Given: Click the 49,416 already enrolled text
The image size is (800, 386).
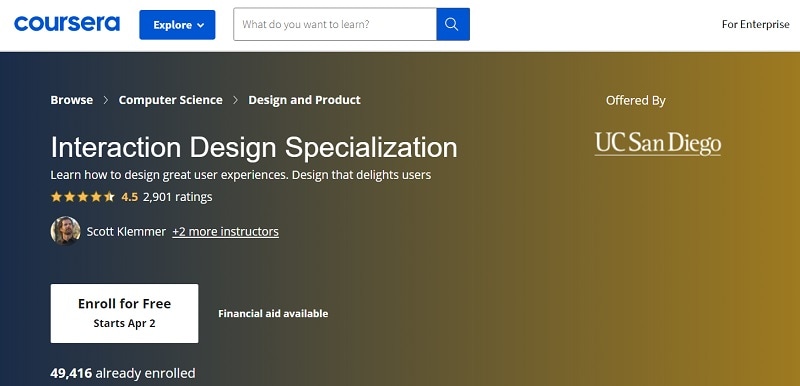Looking at the screenshot, I should pyautogui.click(x=123, y=373).
